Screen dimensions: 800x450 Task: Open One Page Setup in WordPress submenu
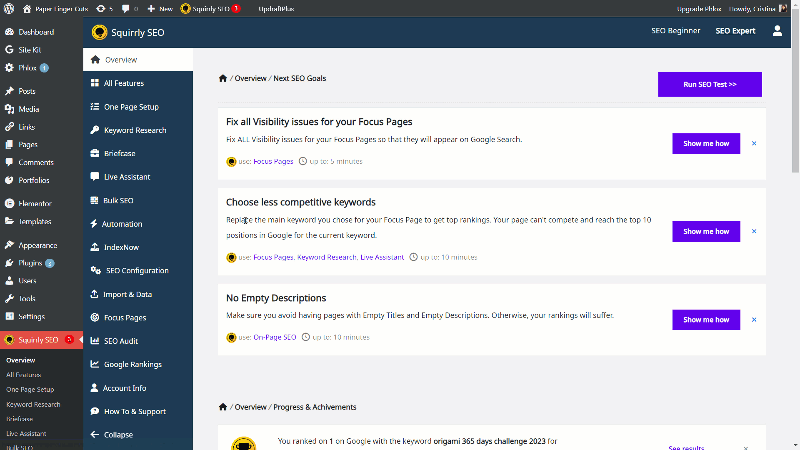click(30, 389)
